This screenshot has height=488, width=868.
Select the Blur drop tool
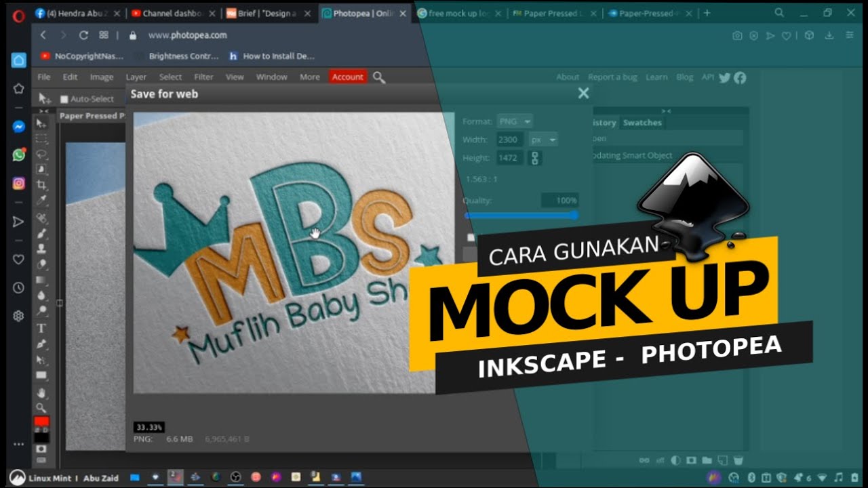(x=41, y=296)
